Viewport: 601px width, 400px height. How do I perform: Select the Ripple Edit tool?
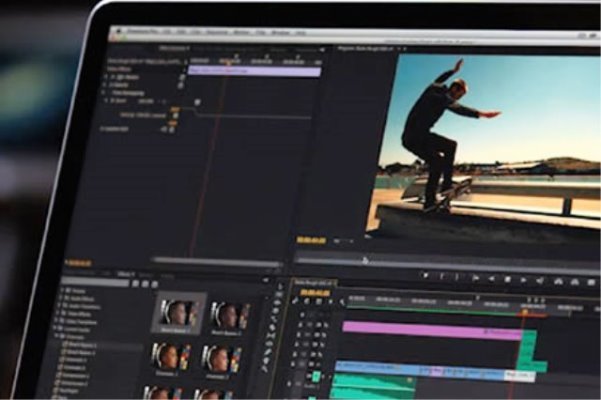point(277,303)
